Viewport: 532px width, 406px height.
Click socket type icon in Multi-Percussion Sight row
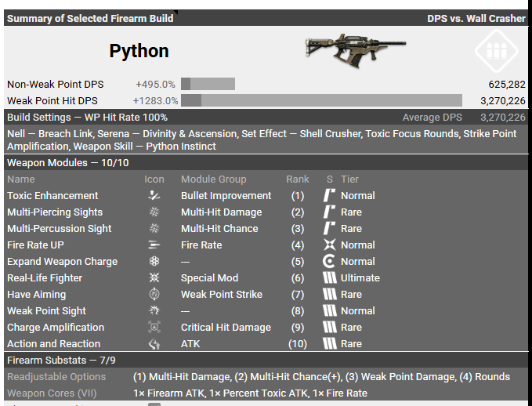tap(329, 228)
